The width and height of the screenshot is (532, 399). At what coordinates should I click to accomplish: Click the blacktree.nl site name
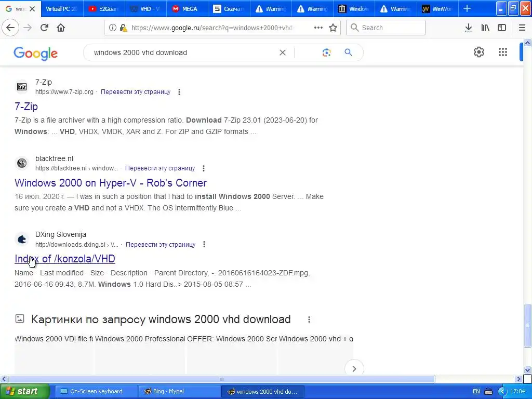pyautogui.click(x=54, y=158)
